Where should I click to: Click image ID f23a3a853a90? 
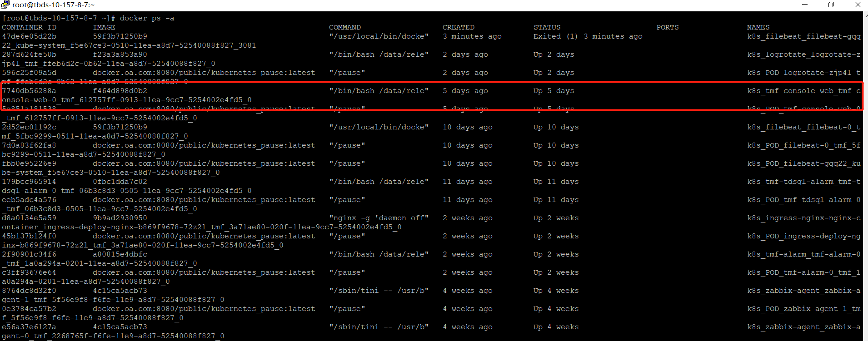(x=120, y=54)
